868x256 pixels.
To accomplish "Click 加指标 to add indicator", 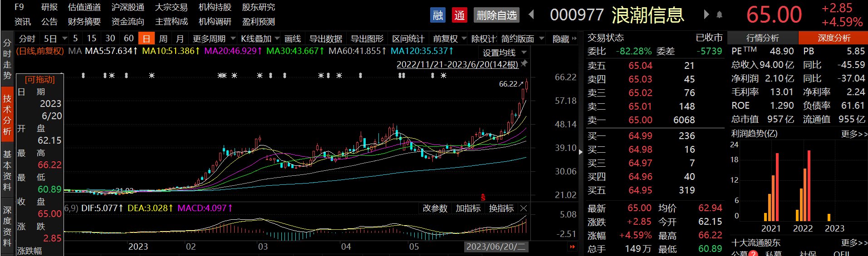I will pos(468,208).
